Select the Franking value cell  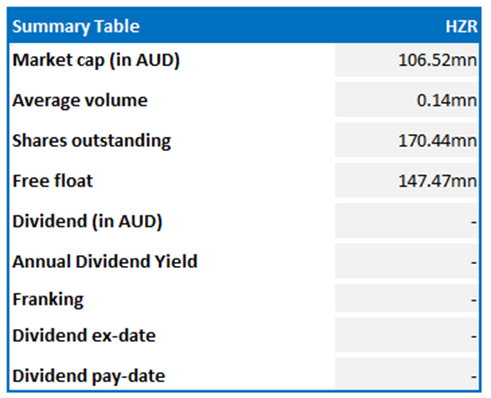pyautogui.click(x=407, y=298)
